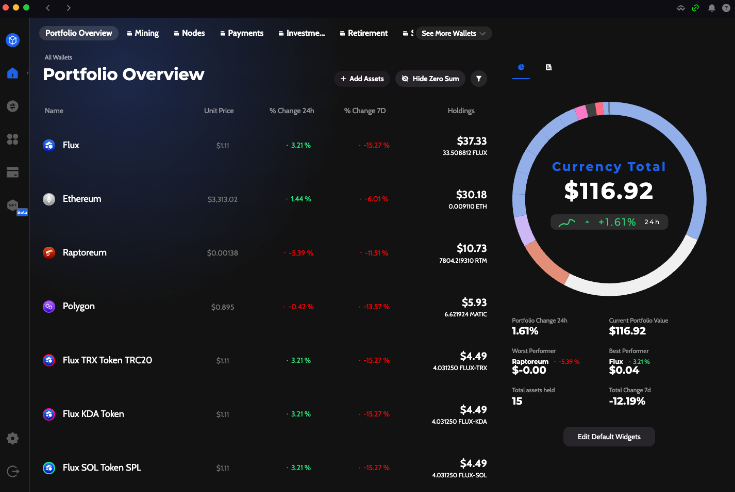This screenshot has width=735, height=492.
Task: Open the swap exchange sidebar icon
Action: [13, 106]
